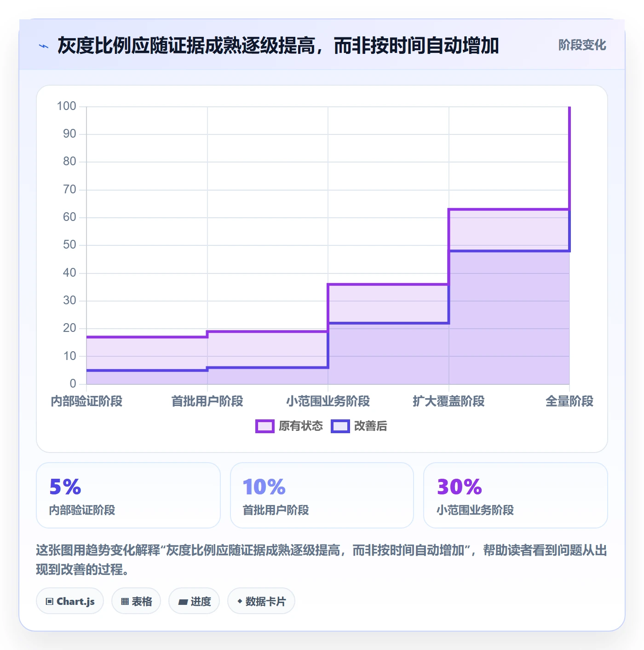Click the Chart.js tag square icon

tap(50, 602)
